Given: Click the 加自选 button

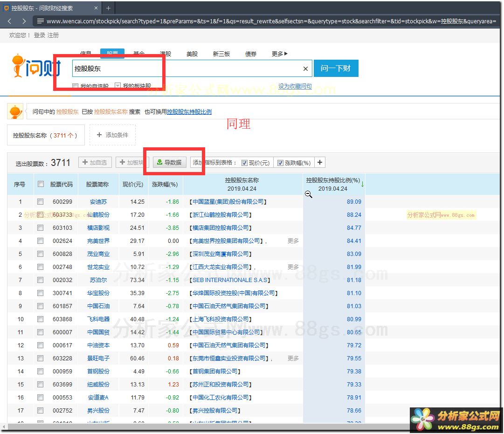Looking at the screenshot, I should pos(95,162).
